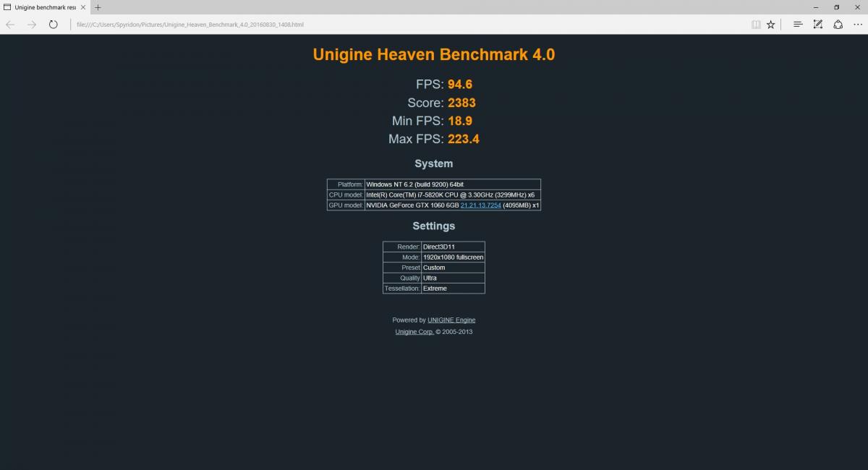Click the Tessellation: label cell
This screenshot has width=868, height=470.
pos(402,289)
